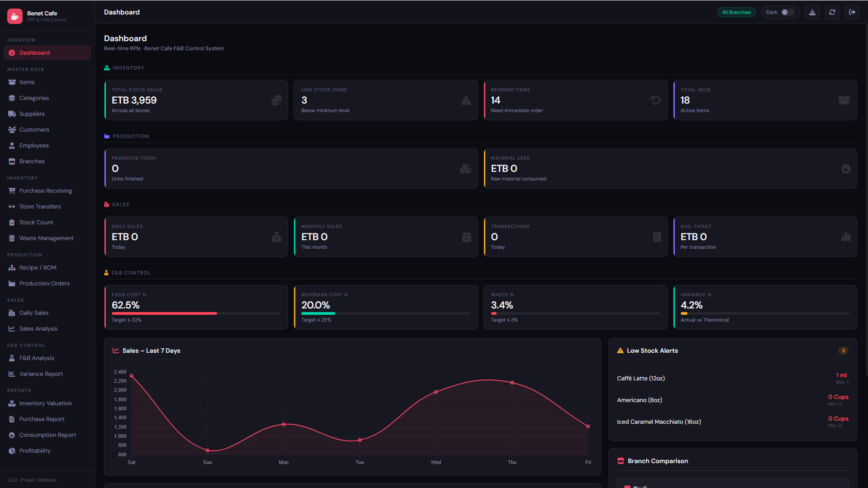This screenshot has height=488, width=868.
Task: Go to Purchase Receiving page
Action: pyautogui.click(x=47, y=191)
